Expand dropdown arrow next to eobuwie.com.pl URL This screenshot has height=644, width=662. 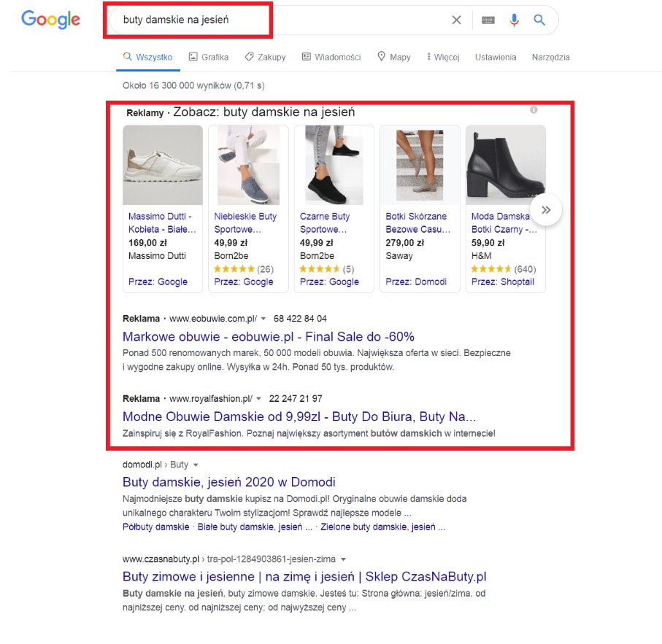click(263, 319)
